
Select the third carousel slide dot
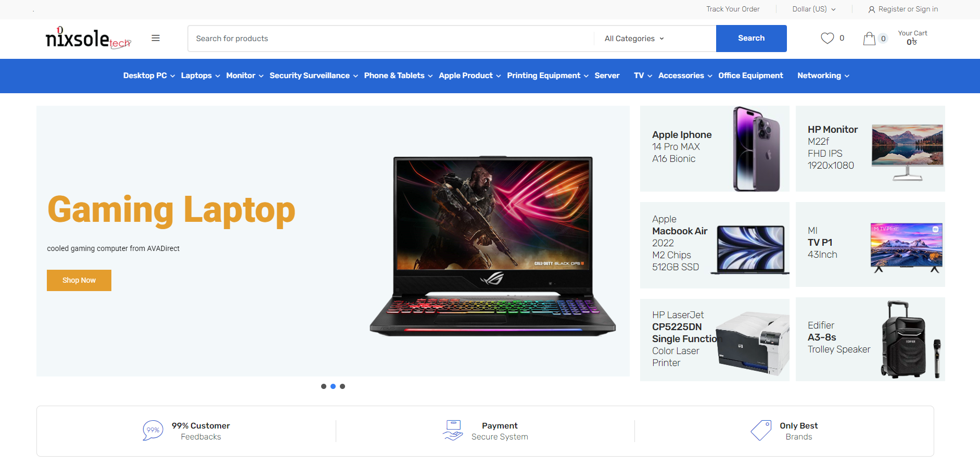click(x=342, y=386)
